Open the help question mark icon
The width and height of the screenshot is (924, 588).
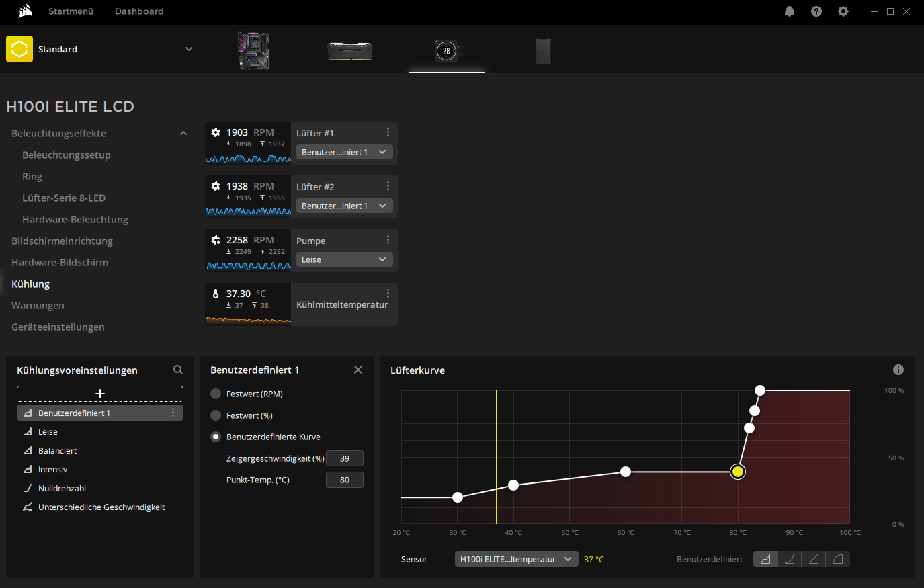pos(816,11)
